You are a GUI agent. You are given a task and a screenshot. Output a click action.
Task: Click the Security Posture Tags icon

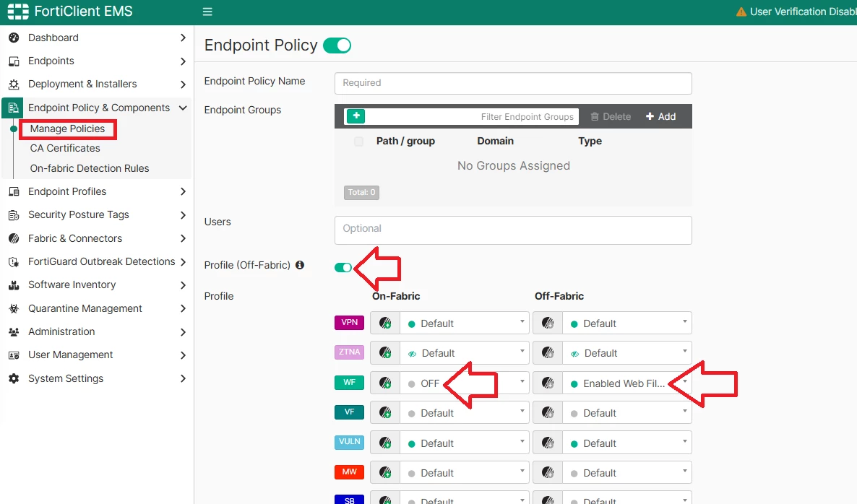(14, 215)
